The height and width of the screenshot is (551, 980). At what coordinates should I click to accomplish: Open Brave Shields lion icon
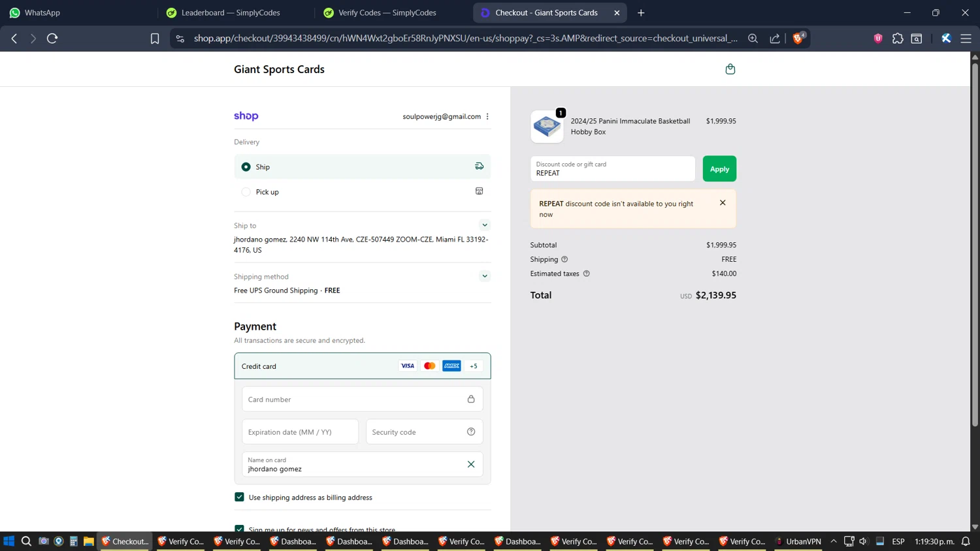(x=798, y=39)
